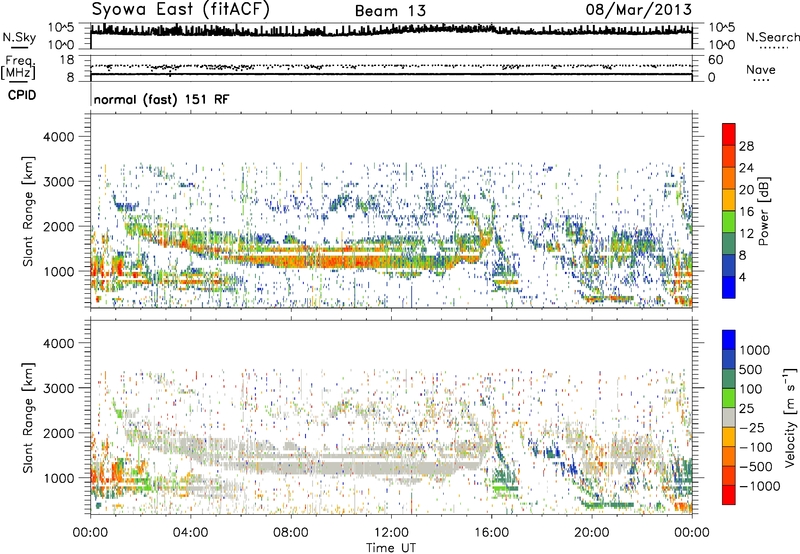Select the 'Freq. [MHz]' axis label
This screenshot has height=554, width=800.
pyautogui.click(x=18, y=67)
